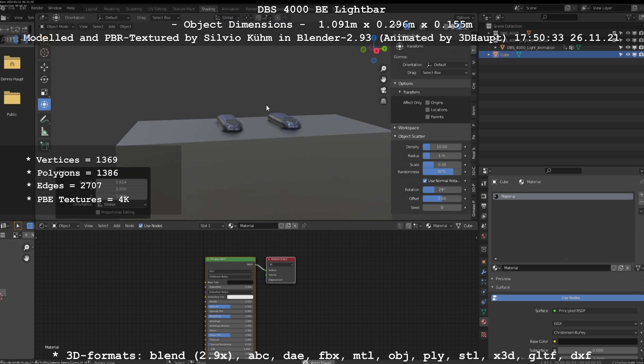Click Principled BSDF surface shader button

point(594,311)
